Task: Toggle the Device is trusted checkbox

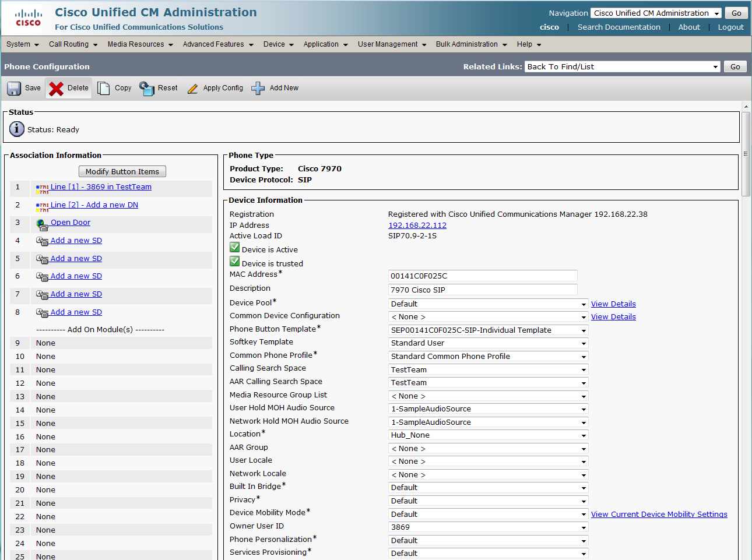Action: click(235, 262)
